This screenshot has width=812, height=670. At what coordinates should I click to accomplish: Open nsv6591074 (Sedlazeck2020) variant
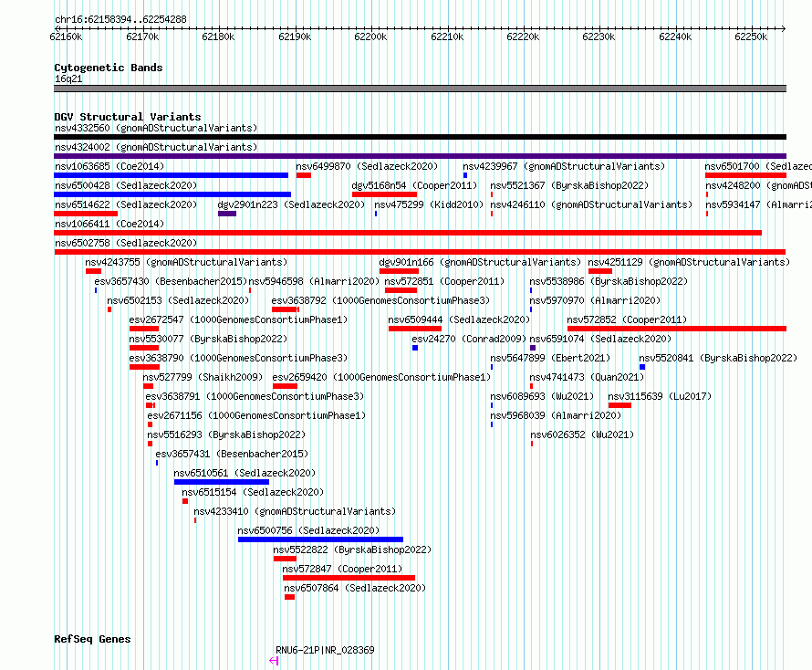(x=600, y=339)
